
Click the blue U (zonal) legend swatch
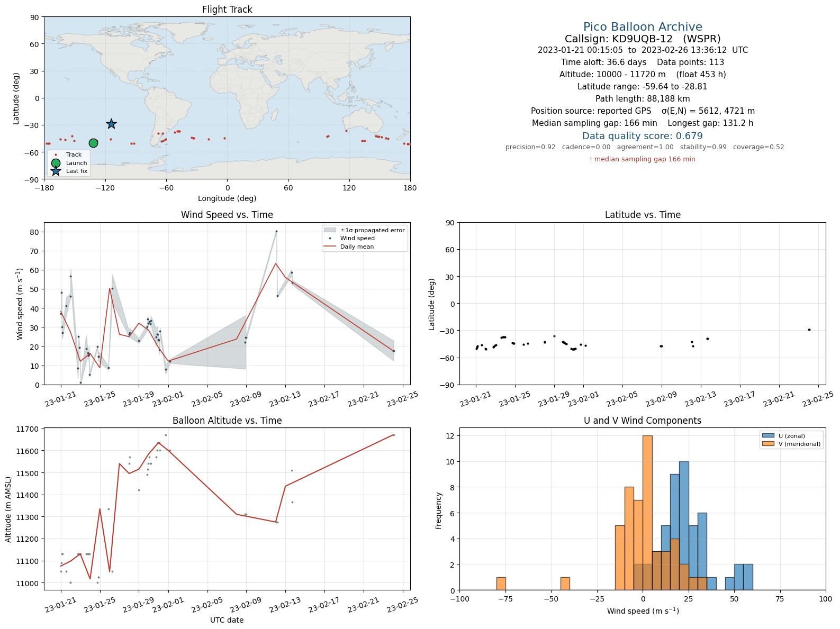pyautogui.click(x=768, y=436)
